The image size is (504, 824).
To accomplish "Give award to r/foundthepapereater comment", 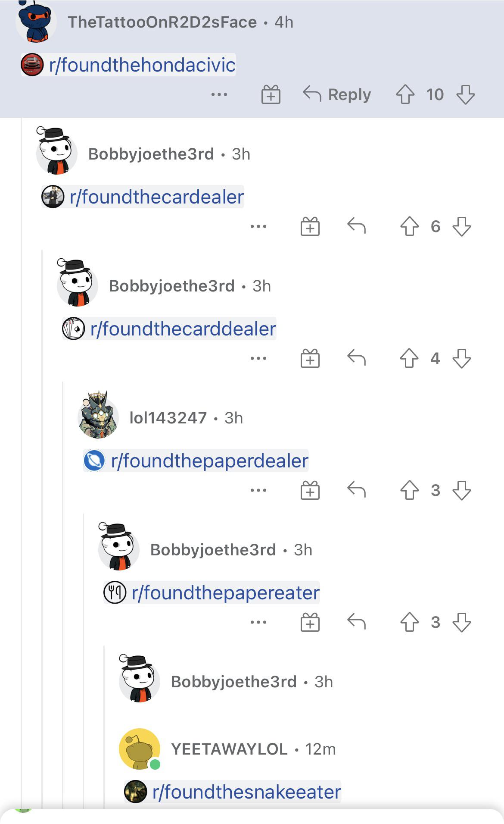I will pos(310,622).
